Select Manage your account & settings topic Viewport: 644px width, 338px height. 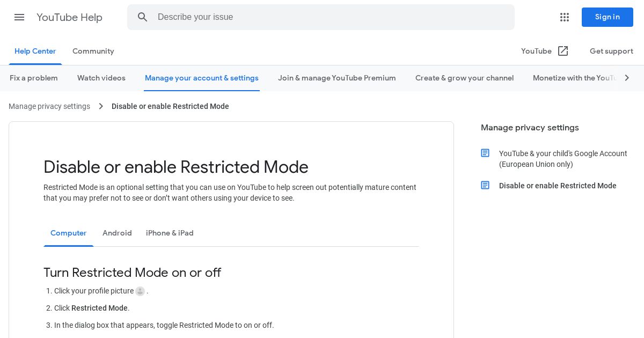(202, 78)
